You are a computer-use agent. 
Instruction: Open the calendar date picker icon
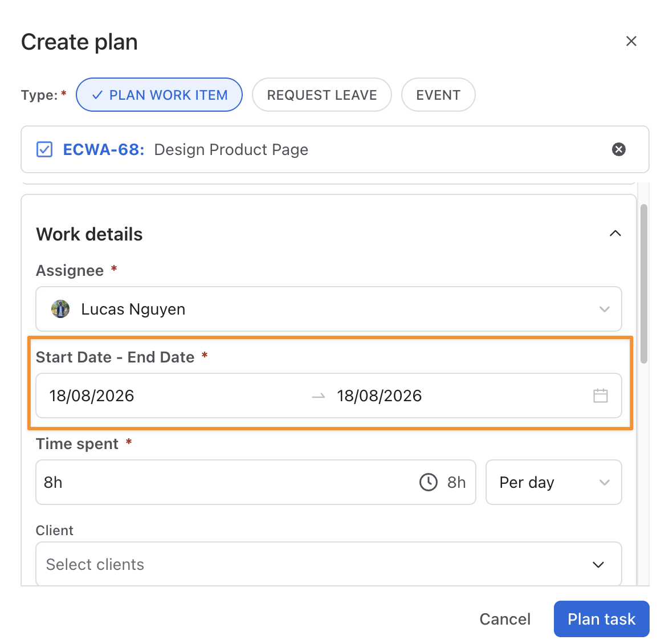pyautogui.click(x=600, y=396)
